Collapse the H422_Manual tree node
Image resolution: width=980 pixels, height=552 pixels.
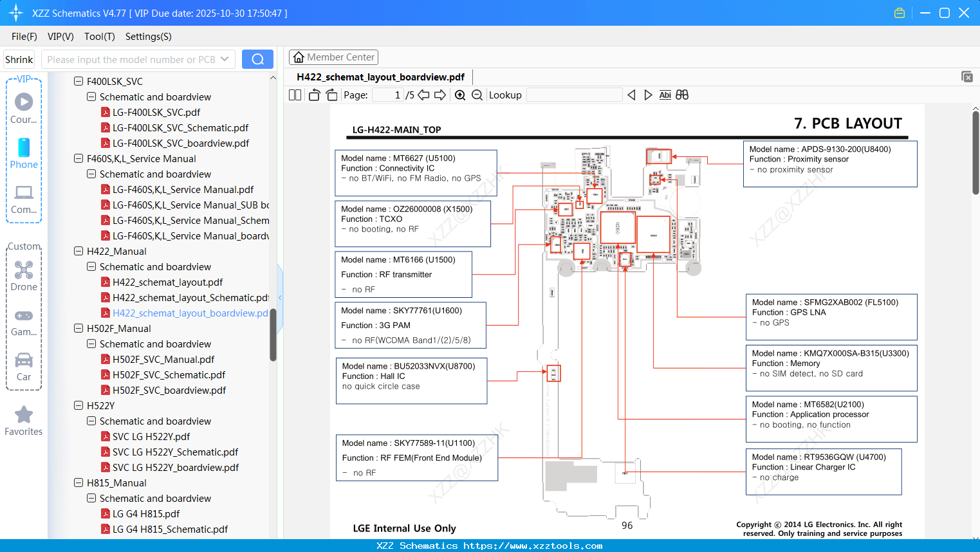[77, 251]
